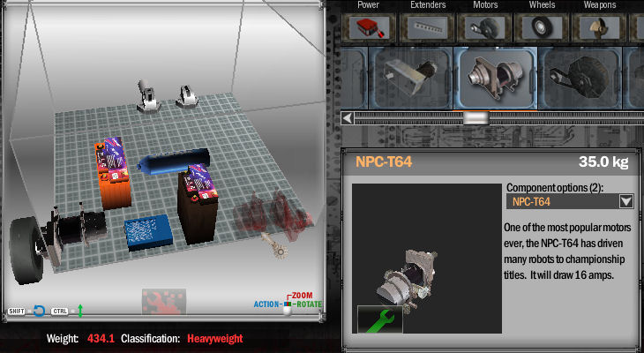Select the Extenders tab label
Viewport: 644px width, 353px height.
click(428, 5)
